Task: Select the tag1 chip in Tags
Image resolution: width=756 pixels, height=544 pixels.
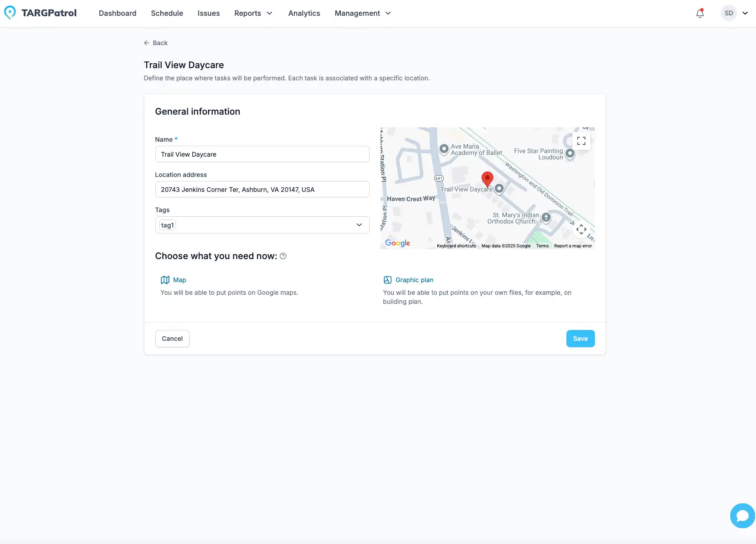Action: 167,225
